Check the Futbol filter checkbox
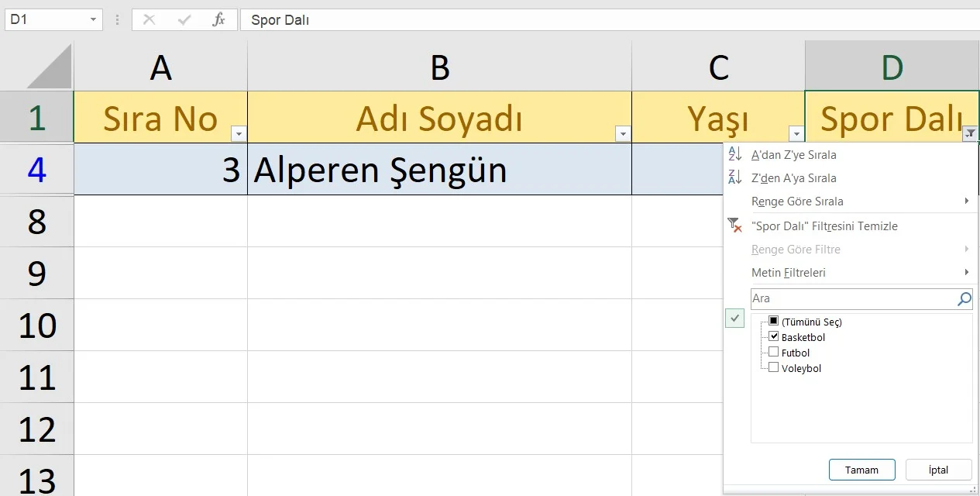 [x=772, y=351]
